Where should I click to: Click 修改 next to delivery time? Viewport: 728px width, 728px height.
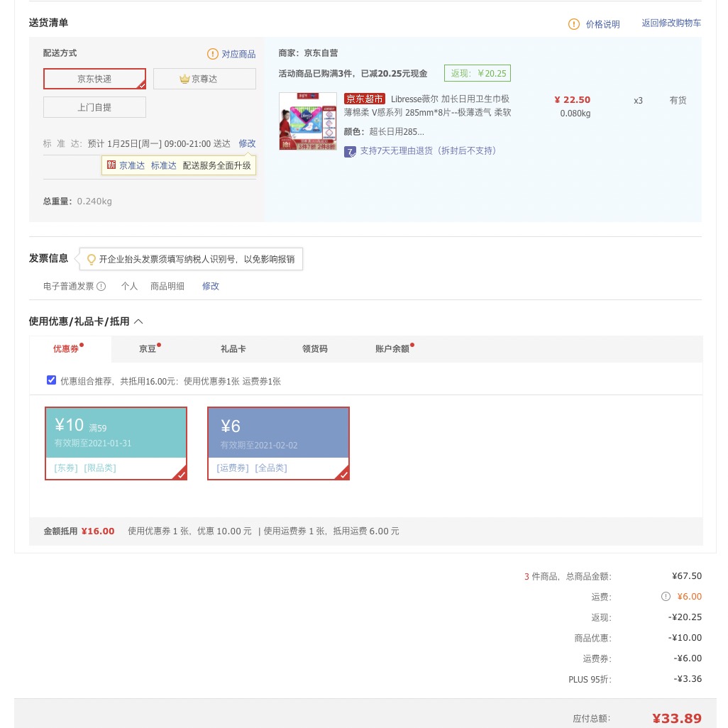(247, 143)
